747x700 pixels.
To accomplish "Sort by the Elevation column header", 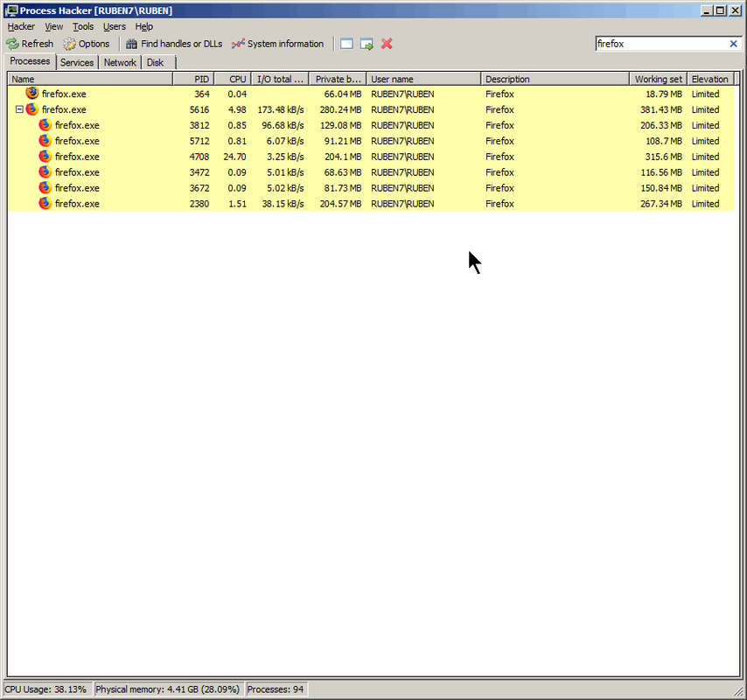I will [710, 79].
